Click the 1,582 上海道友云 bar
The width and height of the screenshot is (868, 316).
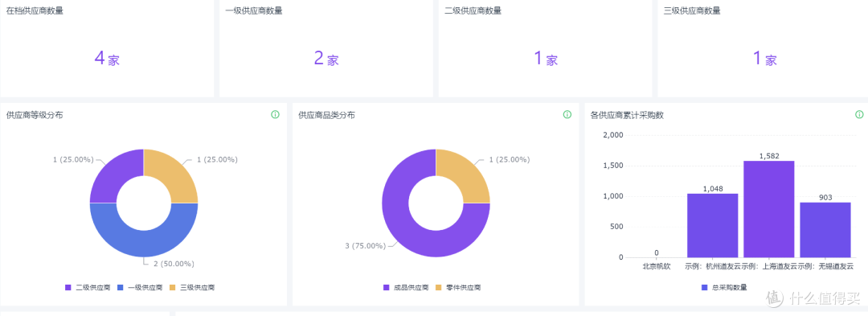pyautogui.click(x=769, y=209)
